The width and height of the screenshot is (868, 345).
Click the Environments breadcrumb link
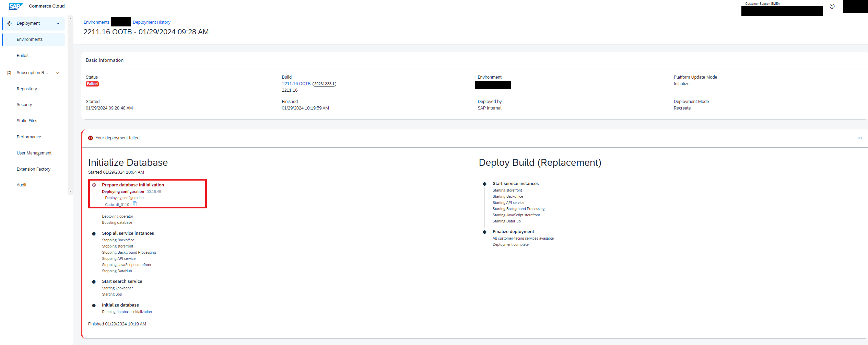pyautogui.click(x=96, y=22)
